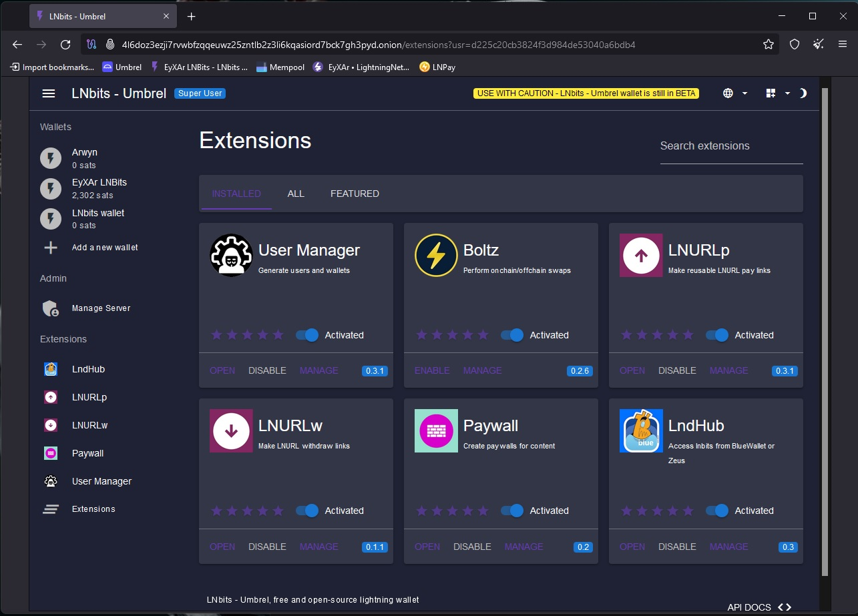858x616 pixels.
Task: Open the hamburger sidebar menu
Action: [49, 93]
